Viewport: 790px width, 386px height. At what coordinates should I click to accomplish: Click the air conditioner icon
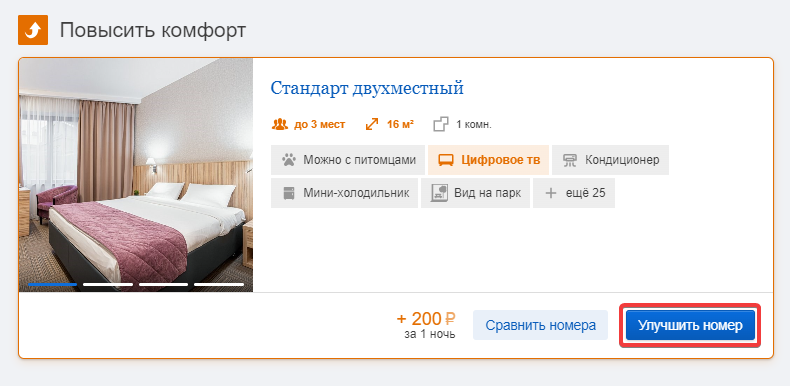[570, 160]
